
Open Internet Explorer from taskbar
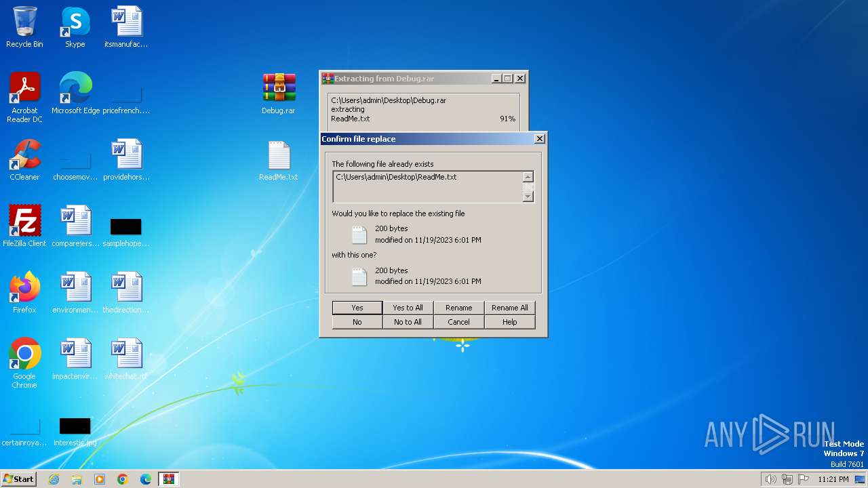pos(54,479)
